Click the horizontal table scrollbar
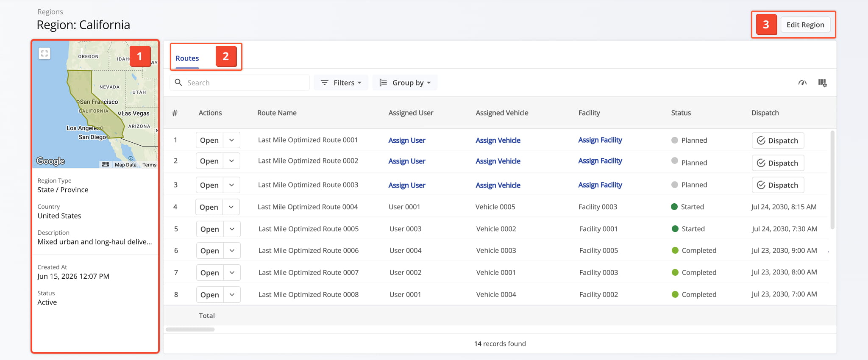 click(x=190, y=330)
